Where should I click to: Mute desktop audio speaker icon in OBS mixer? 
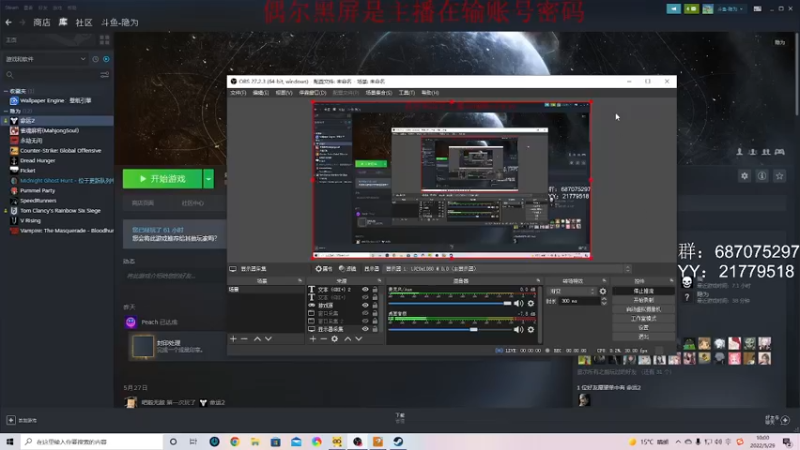(x=518, y=330)
